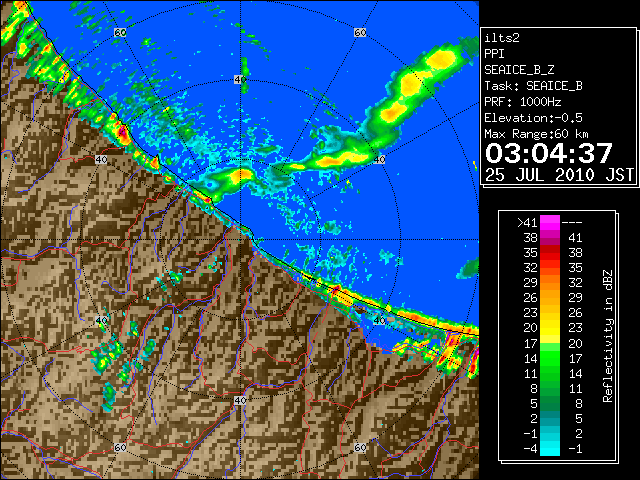Click the '40' range label directly north of radar
Viewport: 640px width, 480px height.
240,80
